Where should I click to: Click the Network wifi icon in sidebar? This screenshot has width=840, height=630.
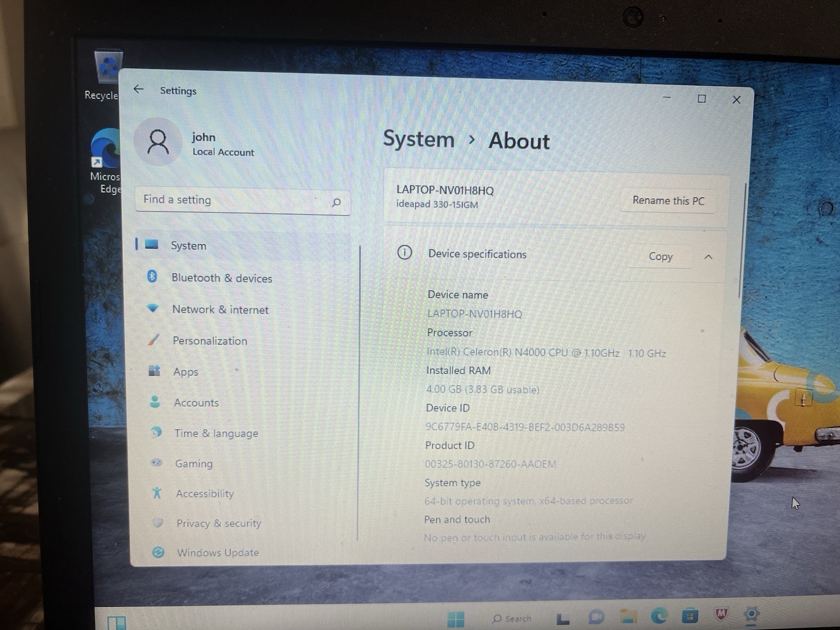[153, 308]
